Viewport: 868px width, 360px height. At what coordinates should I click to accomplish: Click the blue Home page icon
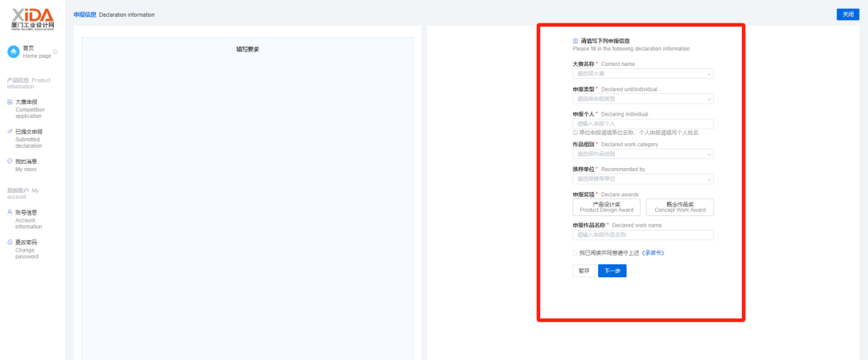pos(14,51)
